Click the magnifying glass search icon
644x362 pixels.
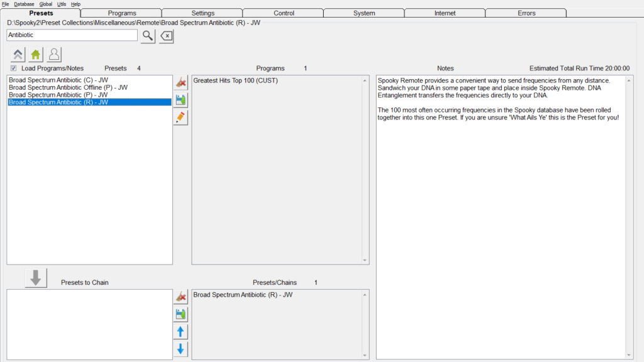click(x=147, y=36)
